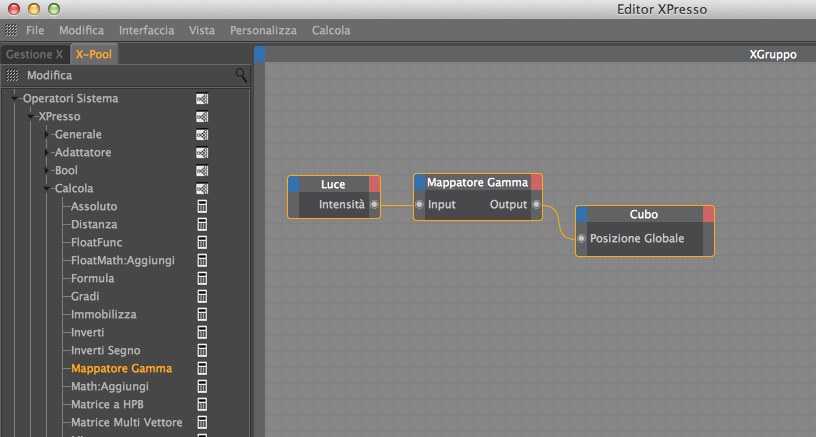Viewport: 816px width, 437px height.
Task: Select the Assoluto operator in the tree
Action: 94,207
